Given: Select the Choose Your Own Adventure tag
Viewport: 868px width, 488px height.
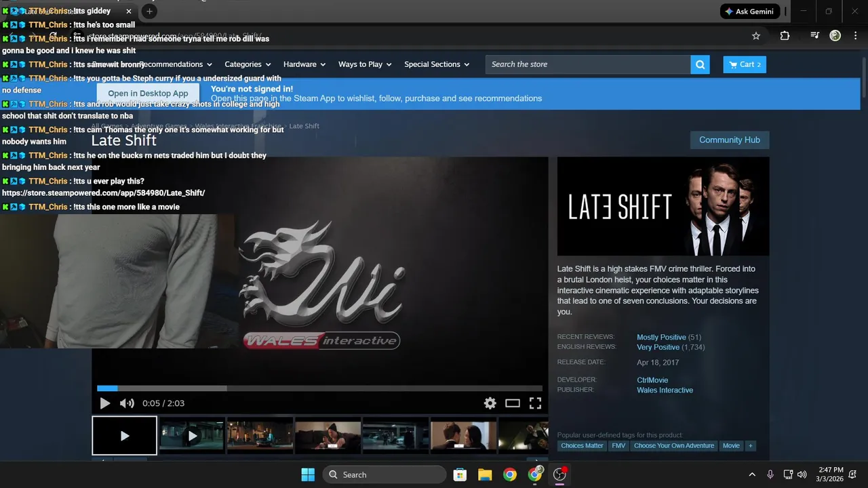Looking at the screenshot, I should click(x=674, y=445).
